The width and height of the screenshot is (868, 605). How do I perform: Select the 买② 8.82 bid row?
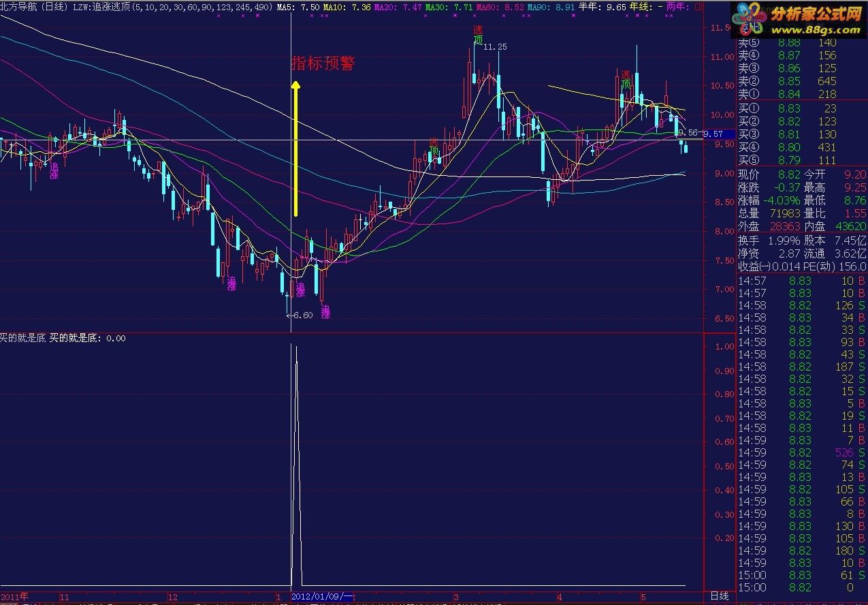pyautogui.click(x=788, y=121)
